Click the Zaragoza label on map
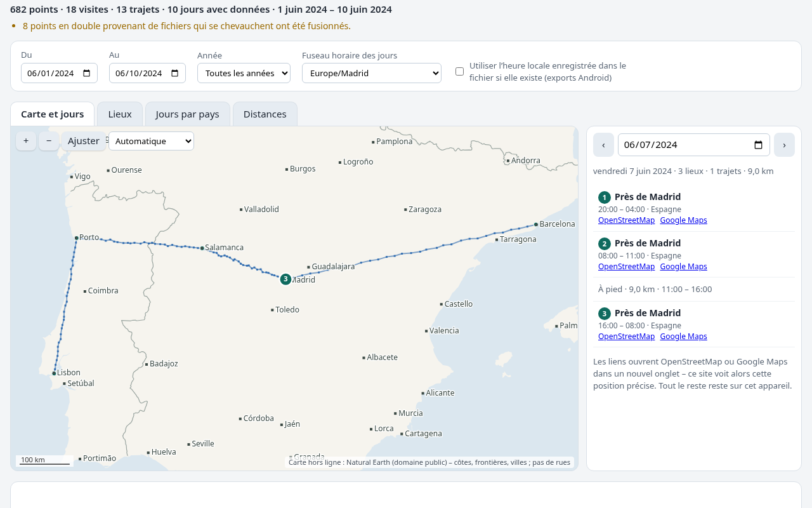Viewport: 812px width, 508px height. click(425, 210)
